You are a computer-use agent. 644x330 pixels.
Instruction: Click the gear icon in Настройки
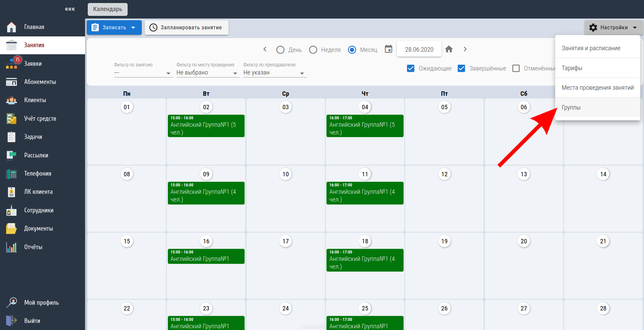point(593,28)
